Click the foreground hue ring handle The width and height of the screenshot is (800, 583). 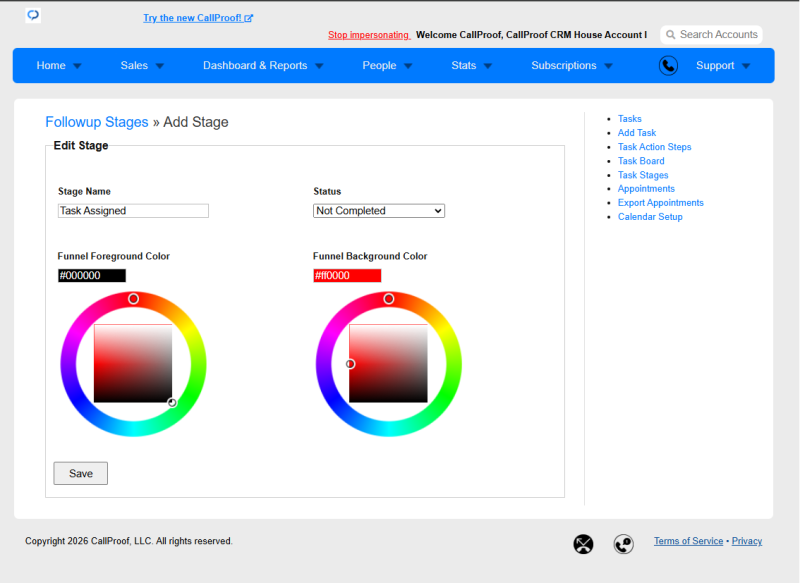click(133, 299)
